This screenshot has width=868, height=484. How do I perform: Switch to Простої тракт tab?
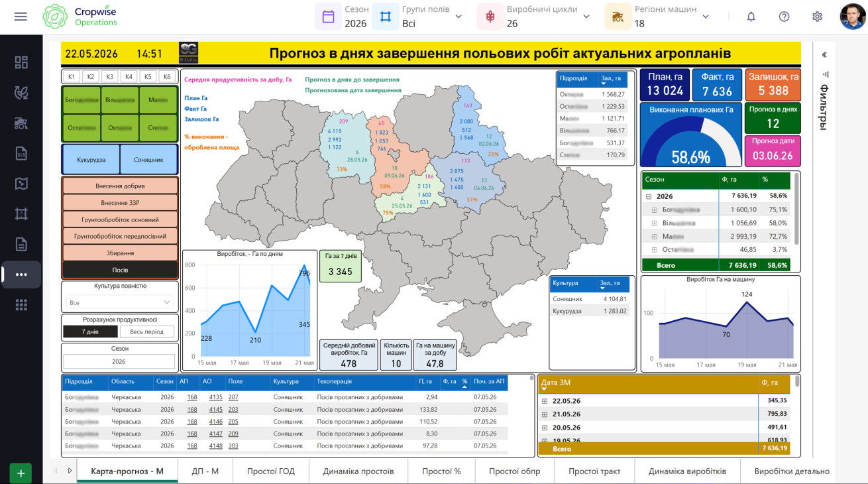[x=594, y=471]
